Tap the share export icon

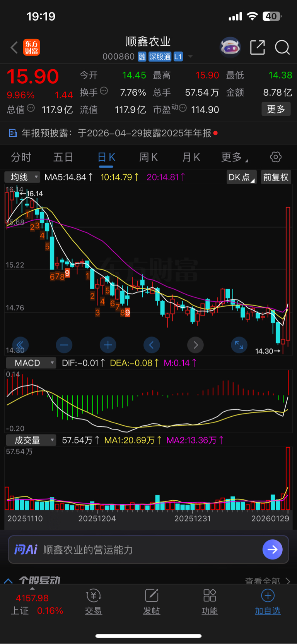click(x=257, y=47)
